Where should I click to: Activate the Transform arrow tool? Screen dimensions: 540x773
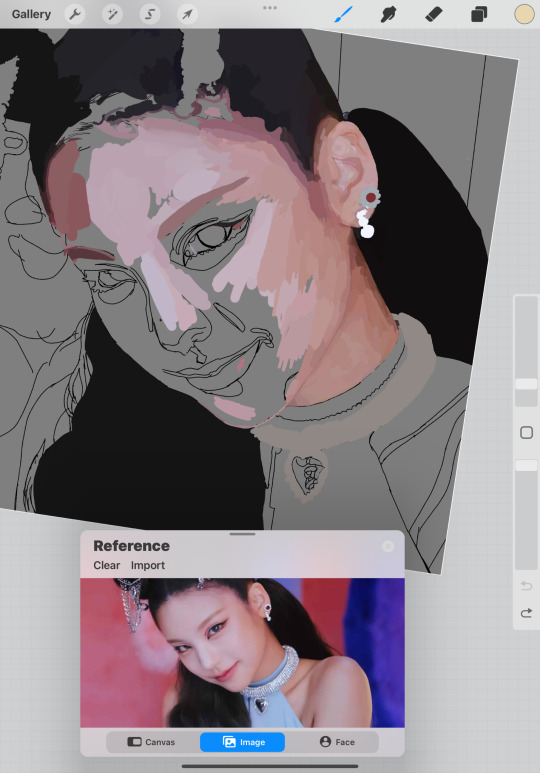click(187, 14)
